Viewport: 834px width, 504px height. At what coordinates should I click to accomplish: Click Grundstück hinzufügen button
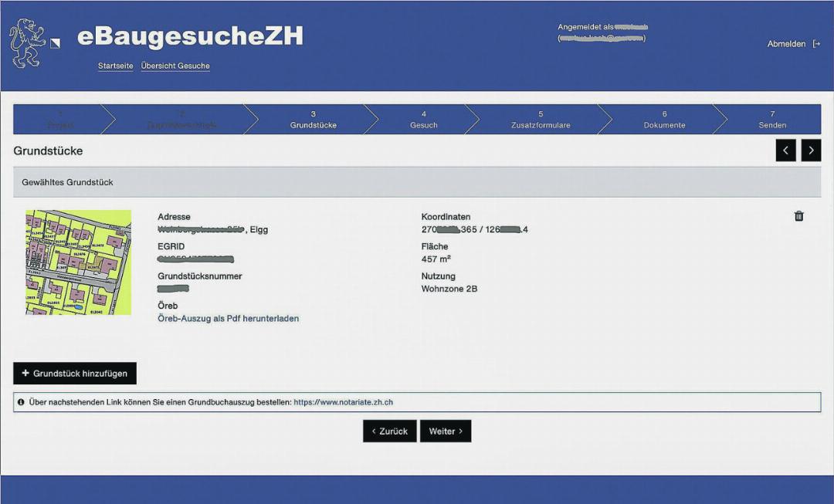click(75, 374)
